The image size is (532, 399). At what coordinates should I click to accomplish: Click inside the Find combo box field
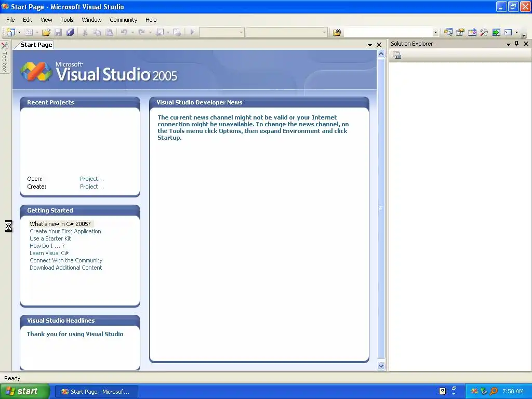tap(388, 32)
